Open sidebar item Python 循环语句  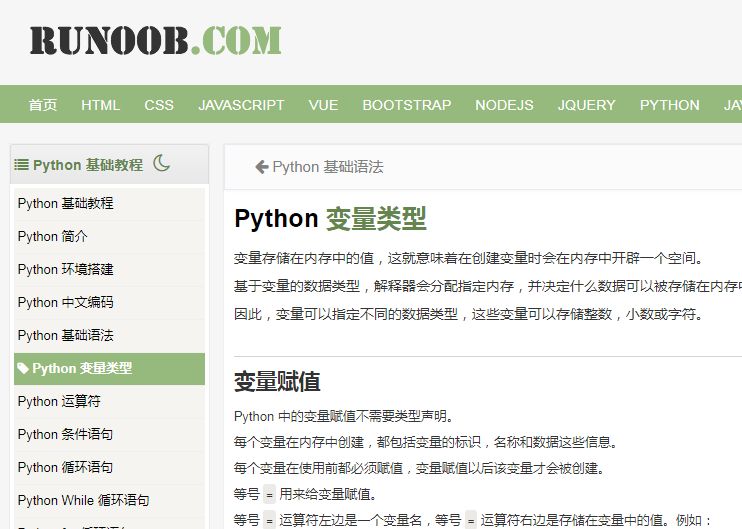coord(109,467)
